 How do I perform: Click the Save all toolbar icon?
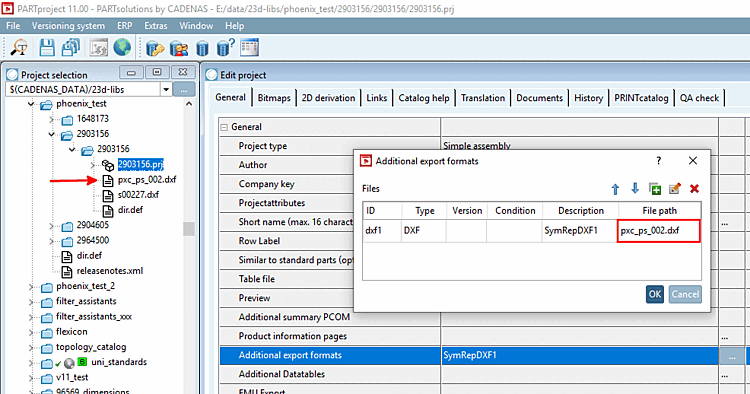click(71, 48)
